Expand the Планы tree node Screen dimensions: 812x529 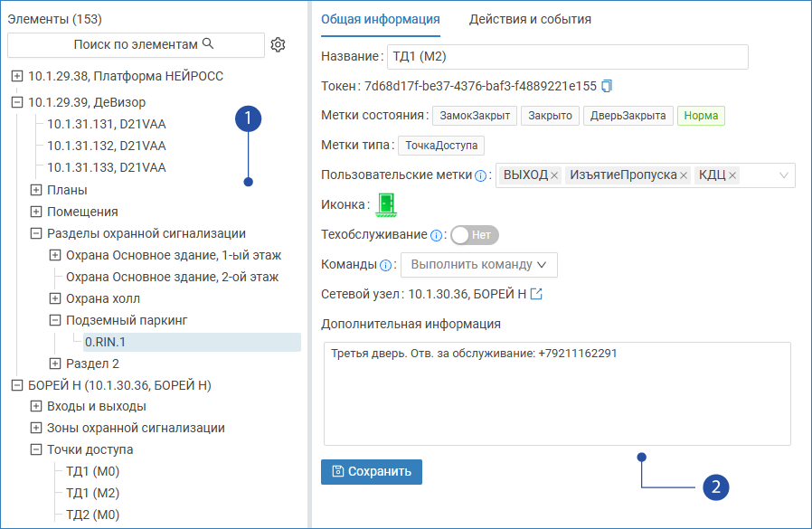coord(36,190)
